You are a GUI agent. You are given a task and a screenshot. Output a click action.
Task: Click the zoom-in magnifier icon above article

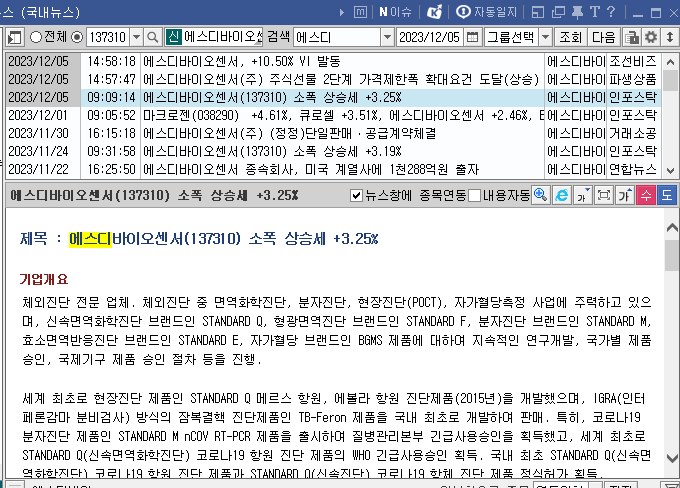click(541, 195)
